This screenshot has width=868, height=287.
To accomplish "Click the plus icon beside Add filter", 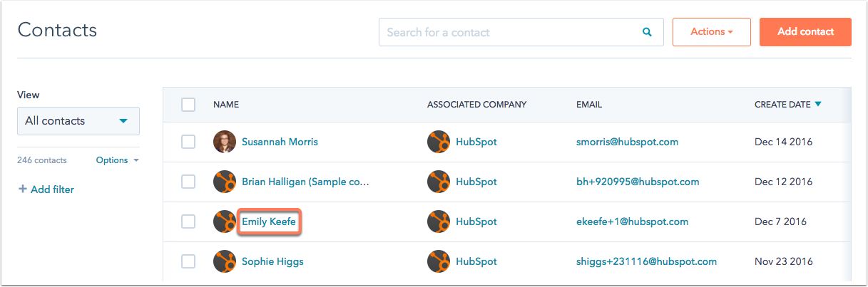I will pos(22,189).
